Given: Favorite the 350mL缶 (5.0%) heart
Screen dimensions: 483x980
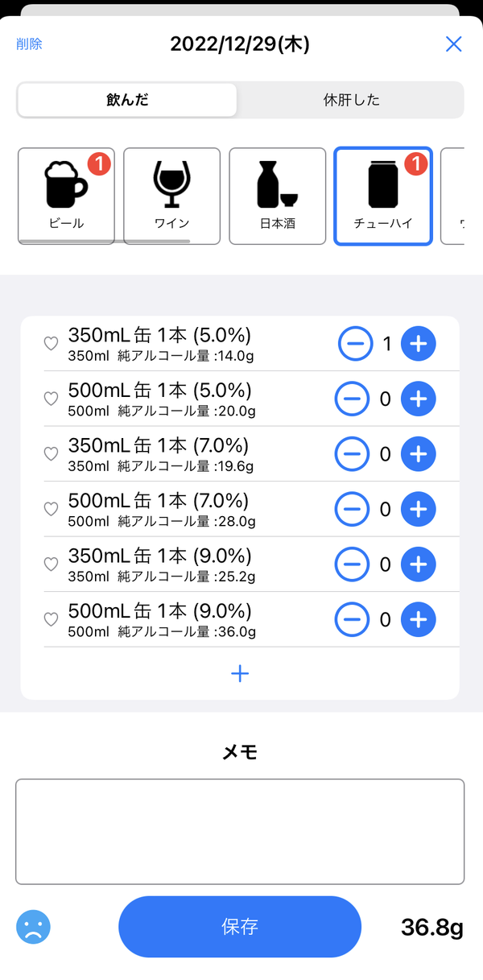Looking at the screenshot, I should click(x=51, y=344).
